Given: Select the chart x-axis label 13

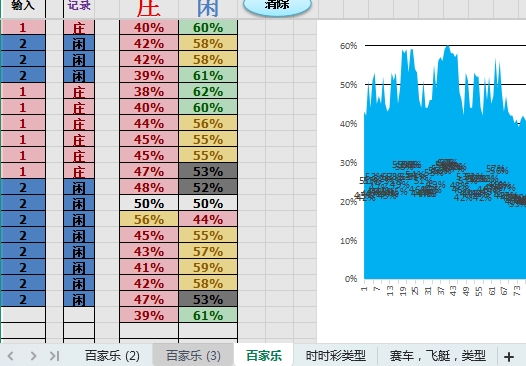Looking at the screenshot, I should pyautogui.click(x=390, y=291).
